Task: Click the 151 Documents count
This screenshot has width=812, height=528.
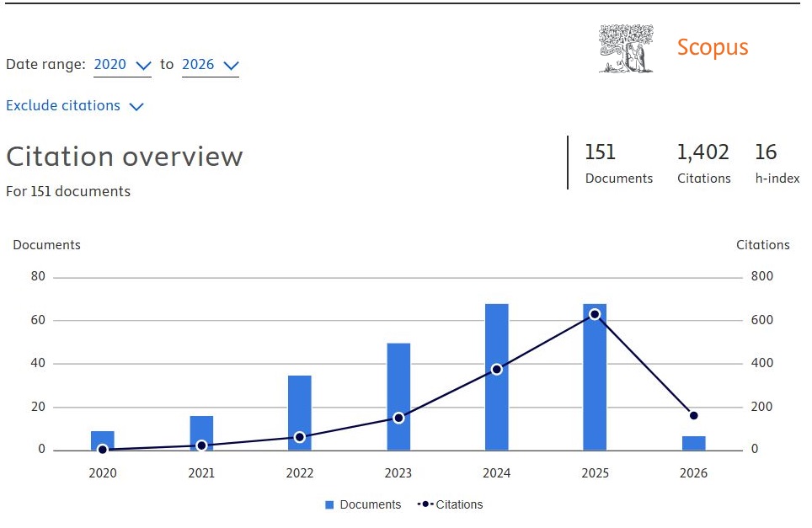Action: [x=601, y=152]
